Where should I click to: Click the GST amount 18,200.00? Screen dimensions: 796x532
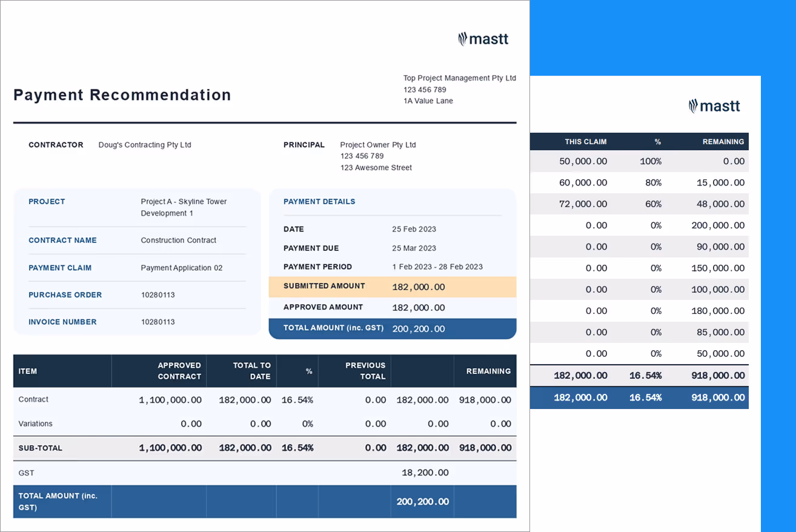pos(425,473)
